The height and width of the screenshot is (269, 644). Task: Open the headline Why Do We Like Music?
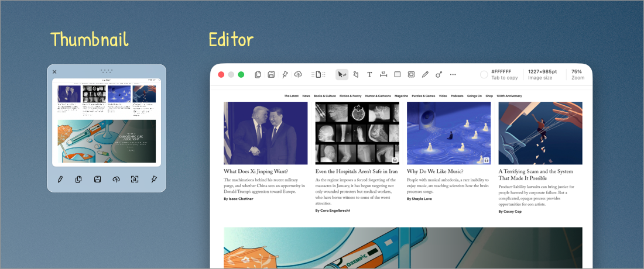pyautogui.click(x=435, y=171)
